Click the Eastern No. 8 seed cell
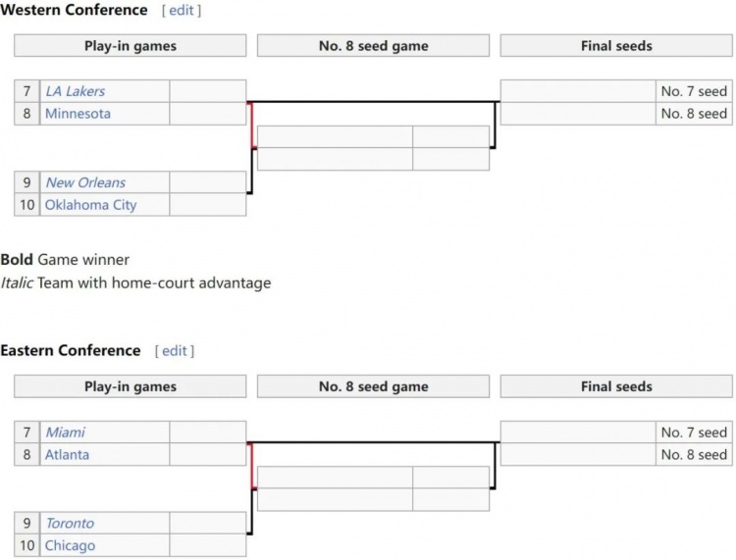736x560 pixels. (x=694, y=454)
